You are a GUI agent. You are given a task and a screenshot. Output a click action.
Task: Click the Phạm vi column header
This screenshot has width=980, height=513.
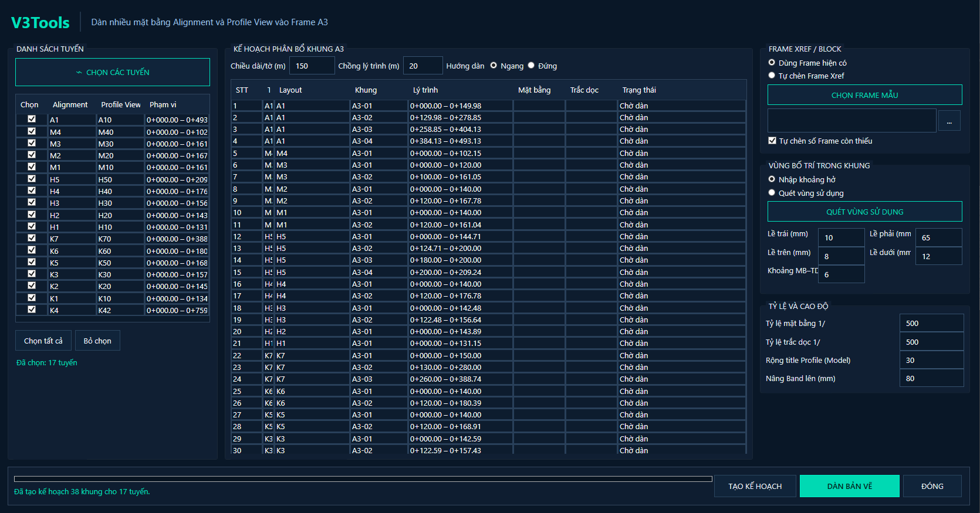pos(163,104)
